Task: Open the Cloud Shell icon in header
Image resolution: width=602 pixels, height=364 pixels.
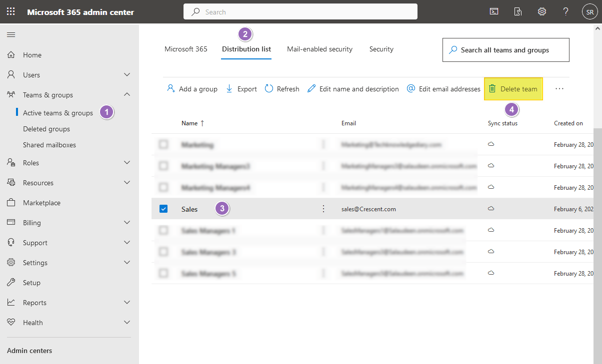Action: tap(494, 11)
